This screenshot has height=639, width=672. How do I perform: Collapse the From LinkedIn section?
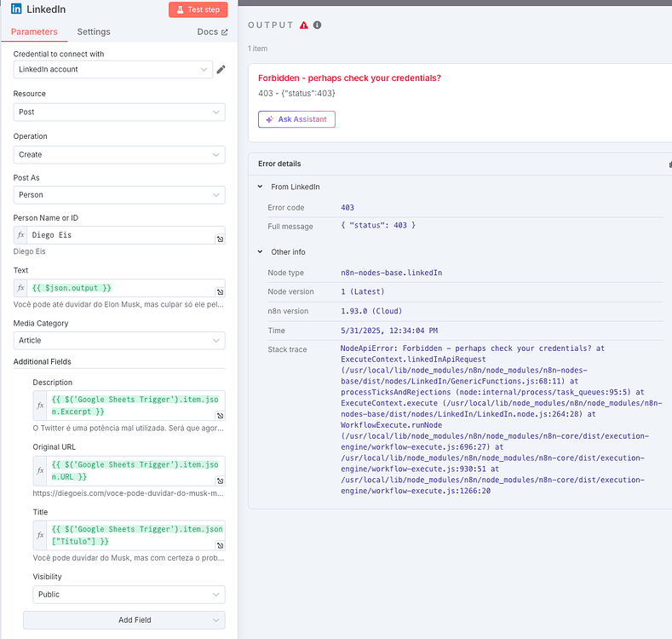pos(261,187)
